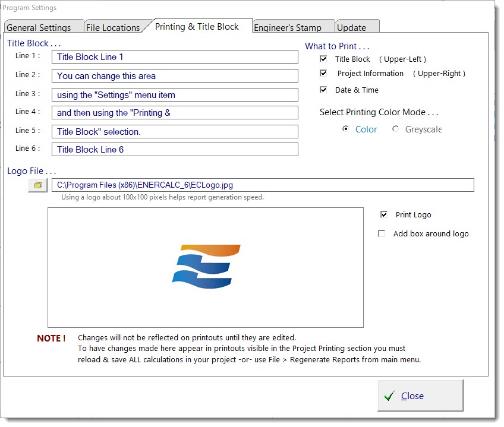This screenshot has width=504, height=427.
Task: Click the folder icon to browse logo file
Action: (x=38, y=185)
